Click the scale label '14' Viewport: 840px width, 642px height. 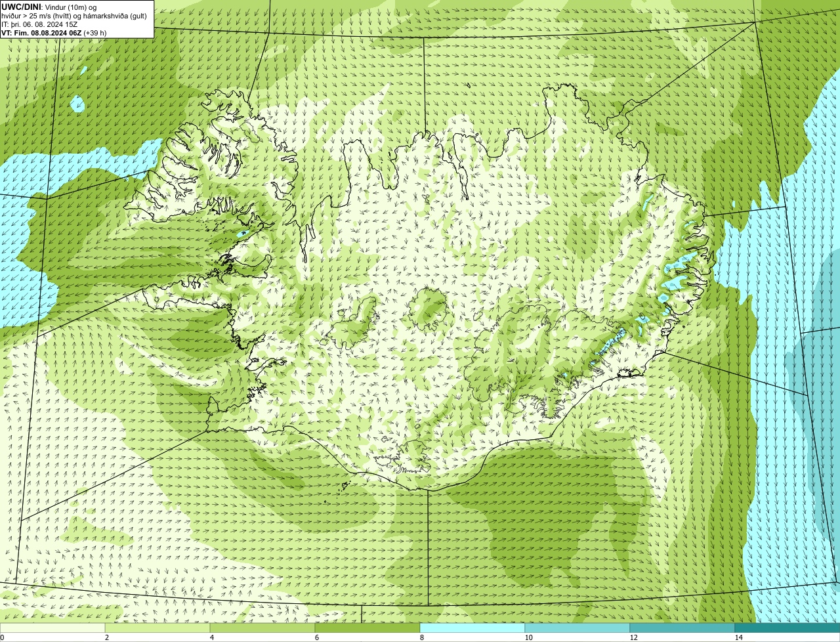[738, 637]
